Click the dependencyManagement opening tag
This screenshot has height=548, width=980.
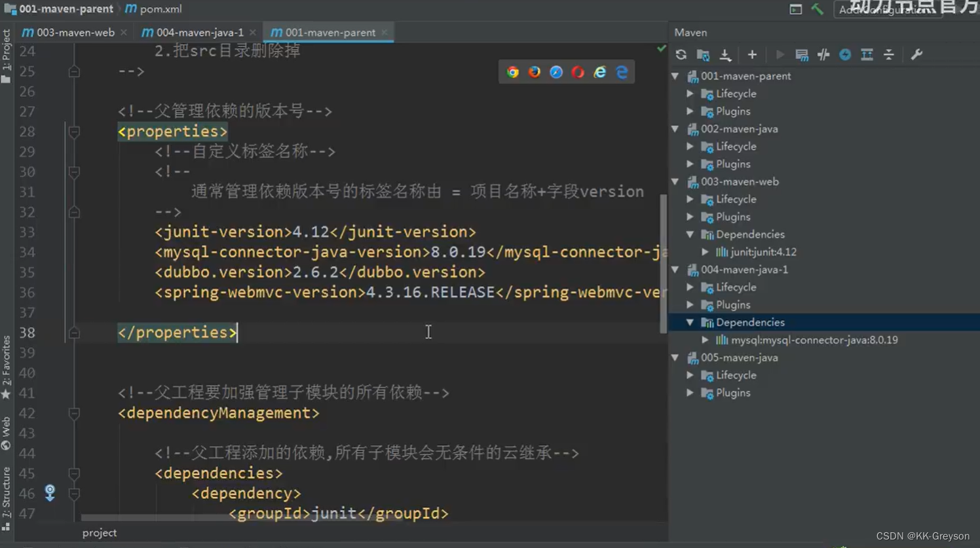coord(219,413)
